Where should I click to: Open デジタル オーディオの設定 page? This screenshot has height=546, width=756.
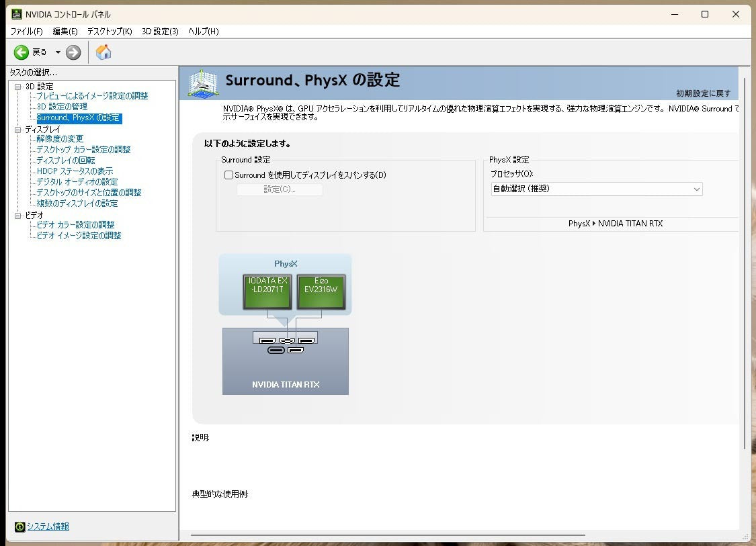point(77,182)
